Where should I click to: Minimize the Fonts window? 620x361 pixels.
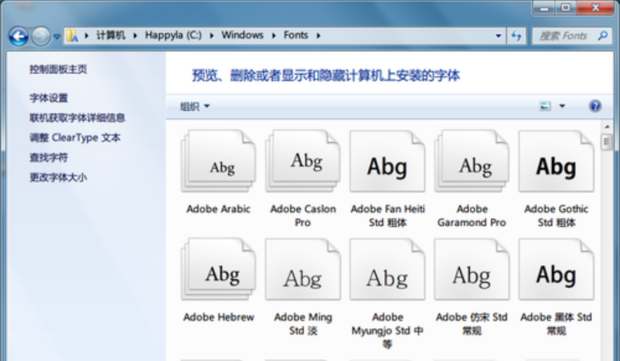(x=544, y=8)
